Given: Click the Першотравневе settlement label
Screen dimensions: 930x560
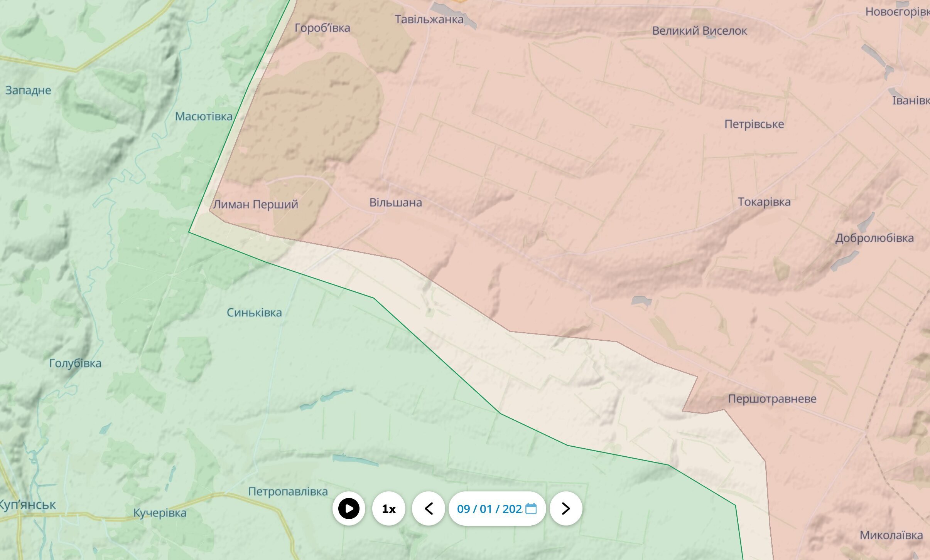Looking at the screenshot, I should 772,399.
